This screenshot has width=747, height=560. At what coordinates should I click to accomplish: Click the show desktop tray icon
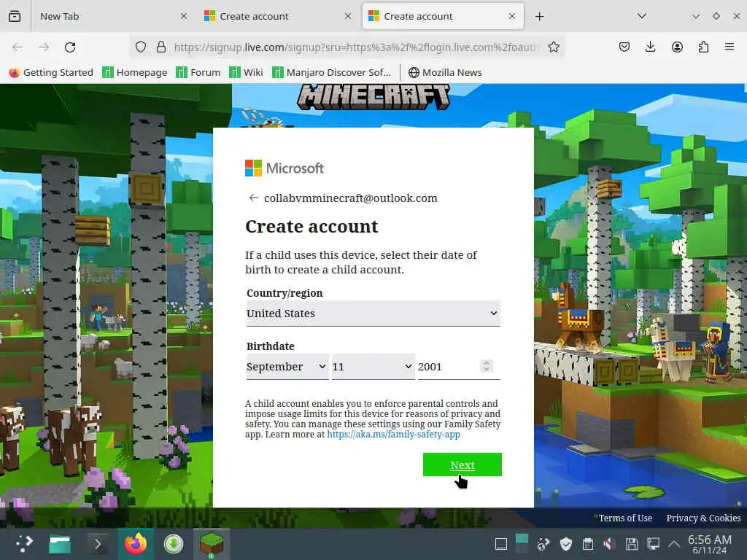point(500,544)
